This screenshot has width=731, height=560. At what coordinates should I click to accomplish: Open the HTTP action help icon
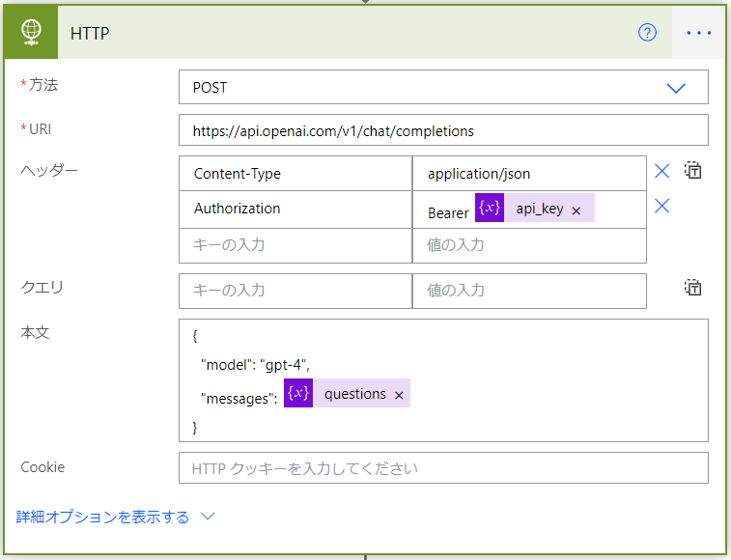(x=647, y=33)
